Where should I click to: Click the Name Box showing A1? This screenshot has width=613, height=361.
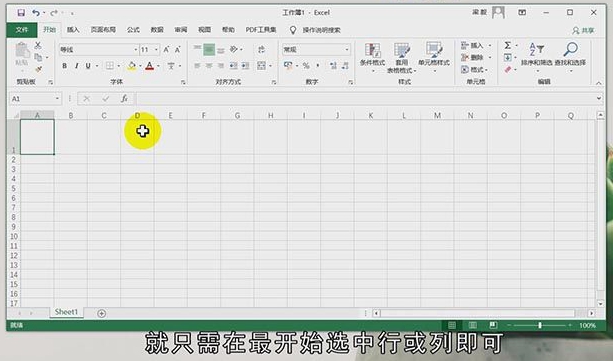[x=35, y=99]
